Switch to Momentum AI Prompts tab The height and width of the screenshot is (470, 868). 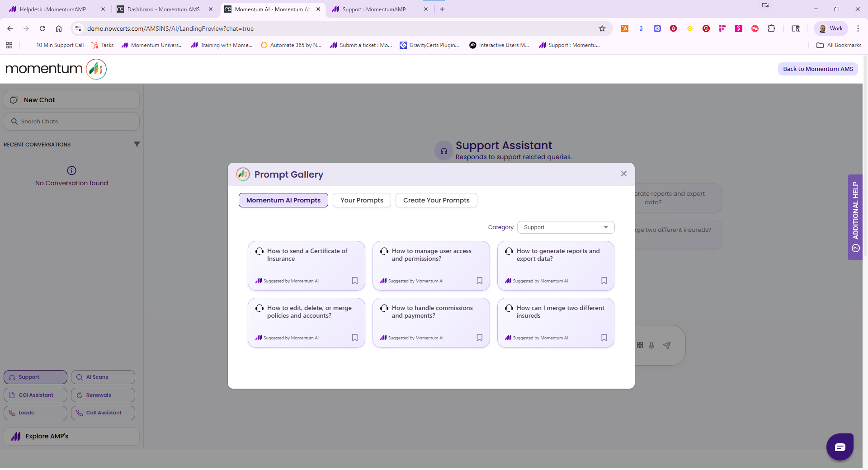click(283, 200)
